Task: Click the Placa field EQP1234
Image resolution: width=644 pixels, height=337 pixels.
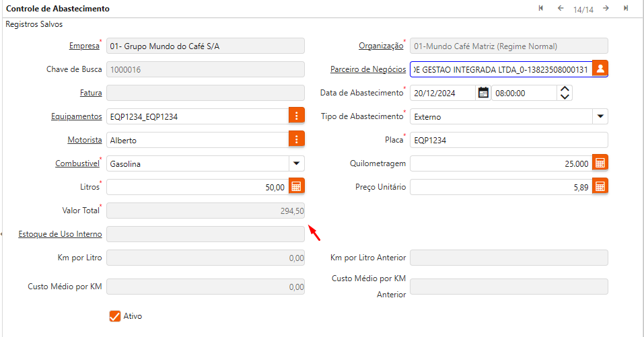Action: pyautogui.click(x=509, y=140)
